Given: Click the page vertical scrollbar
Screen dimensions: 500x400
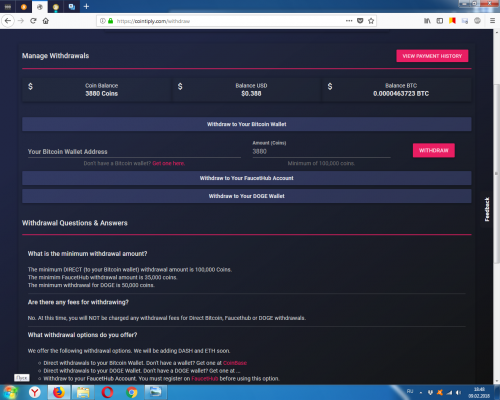Looking at the screenshot, I should [497, 173].
